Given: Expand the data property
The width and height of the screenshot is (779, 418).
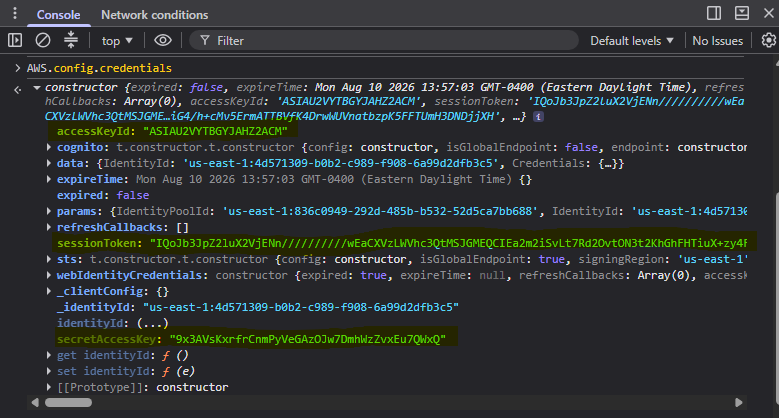Looking at the screenshot, I should coord(49,163).
